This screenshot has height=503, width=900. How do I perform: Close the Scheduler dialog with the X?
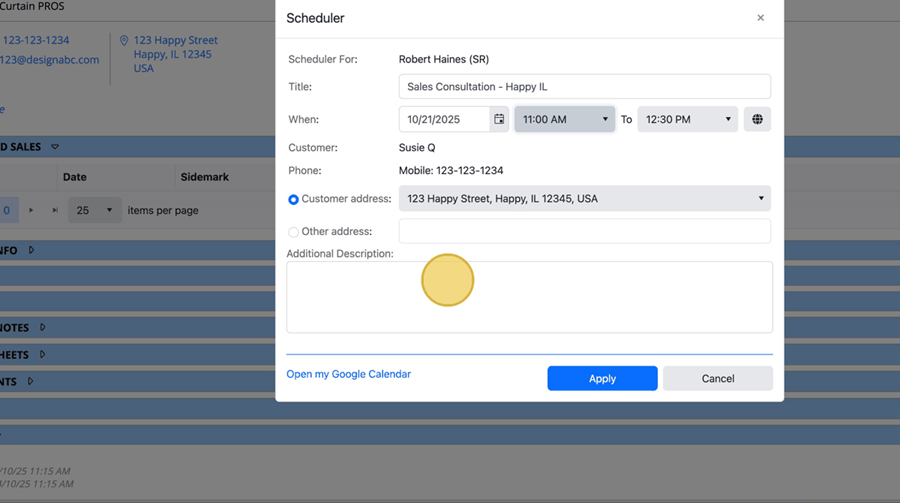[x=761, y=18]
